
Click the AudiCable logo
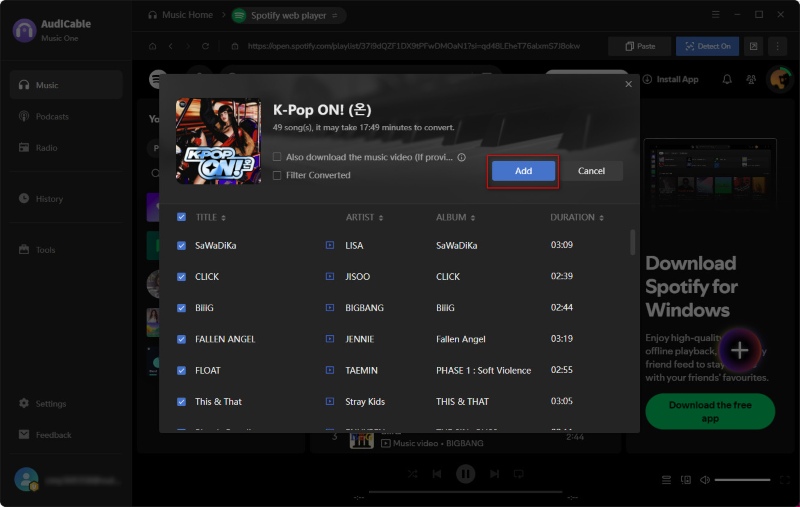pos(24,30)
